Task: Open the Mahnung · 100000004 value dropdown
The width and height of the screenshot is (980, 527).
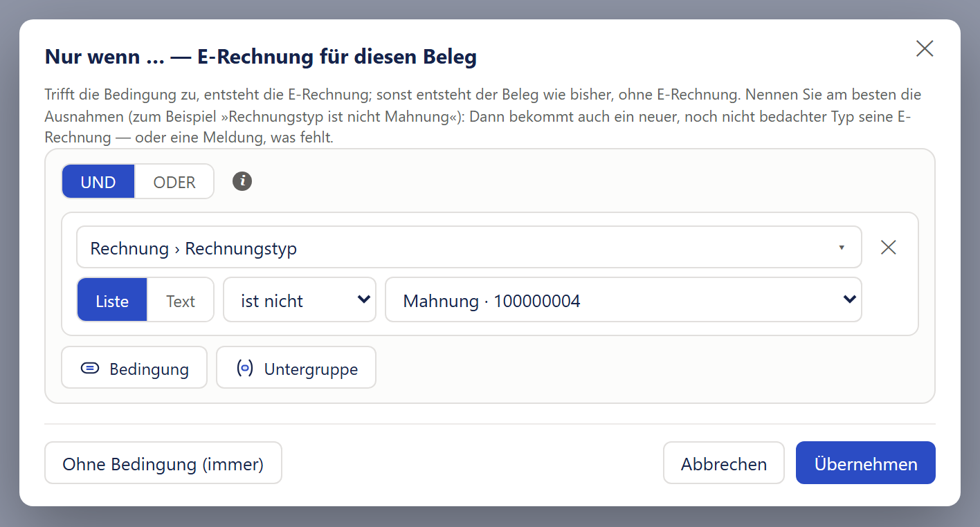Action: click(624, 300)
